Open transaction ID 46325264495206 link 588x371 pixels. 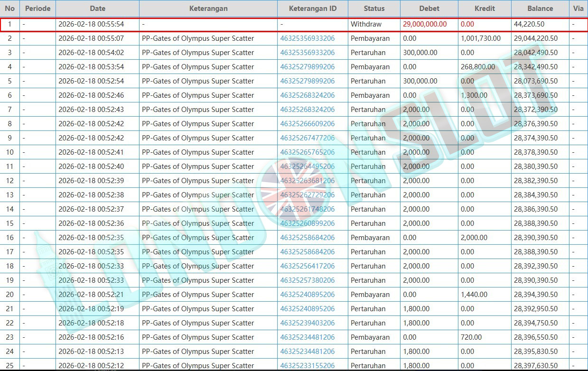click(307, 167)
